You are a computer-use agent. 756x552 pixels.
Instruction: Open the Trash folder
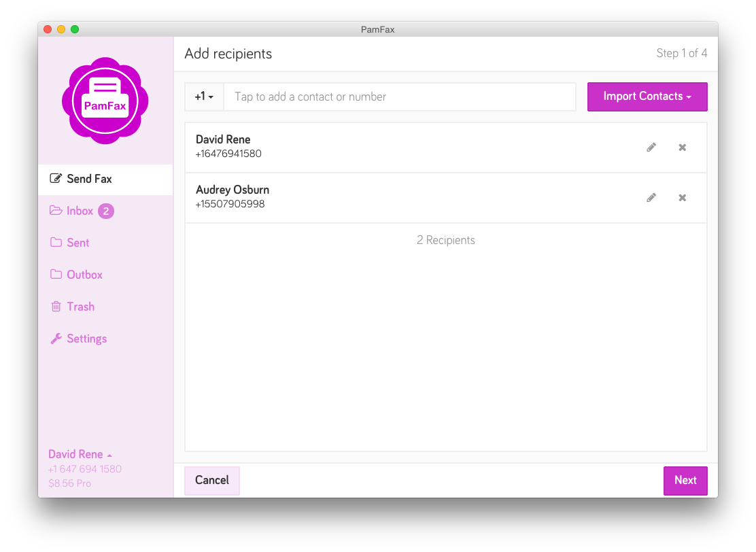[x=72, y=307]
